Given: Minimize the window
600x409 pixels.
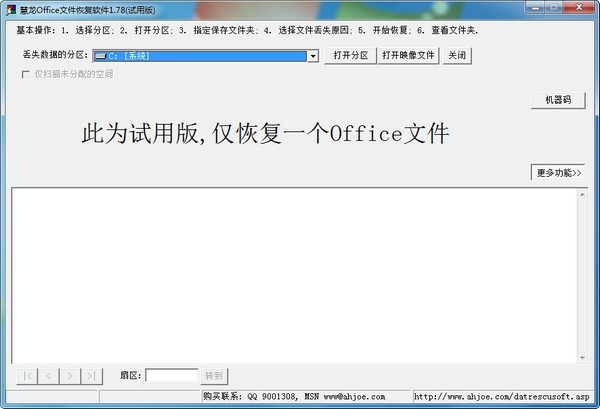Looking at the screenshot, I should pos(536,8).
